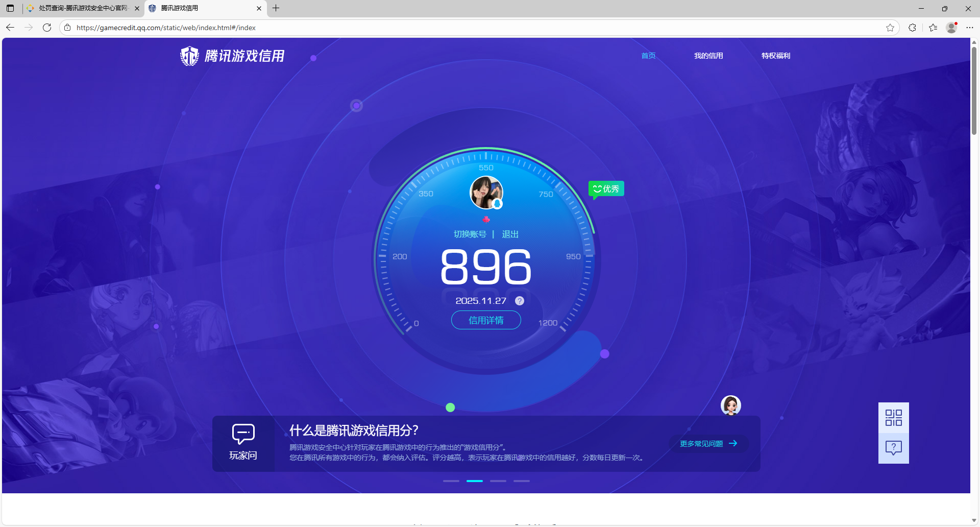Open the 特权福利 navigation menu item
The image size is (980, 527).
click(x=775, y=56)
